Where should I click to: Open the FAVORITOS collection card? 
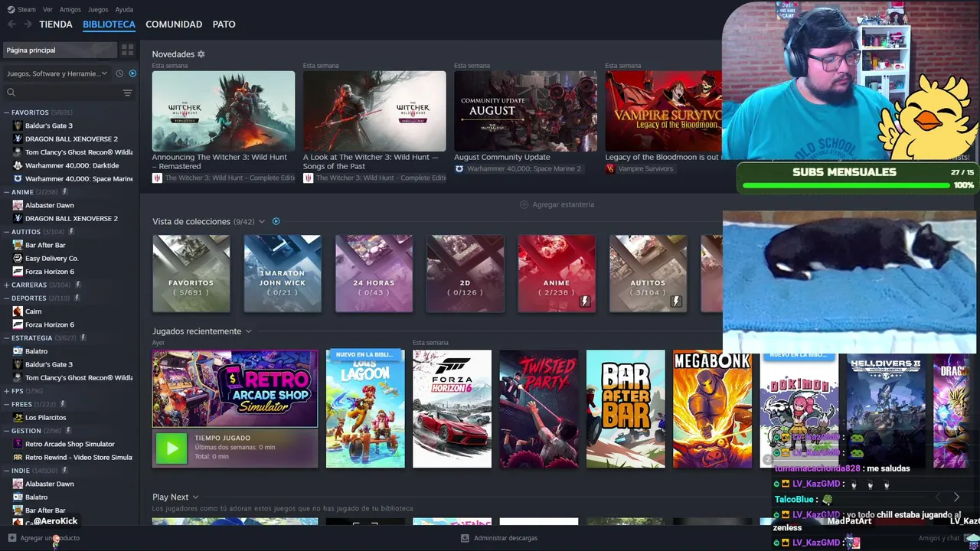[191, 274]
